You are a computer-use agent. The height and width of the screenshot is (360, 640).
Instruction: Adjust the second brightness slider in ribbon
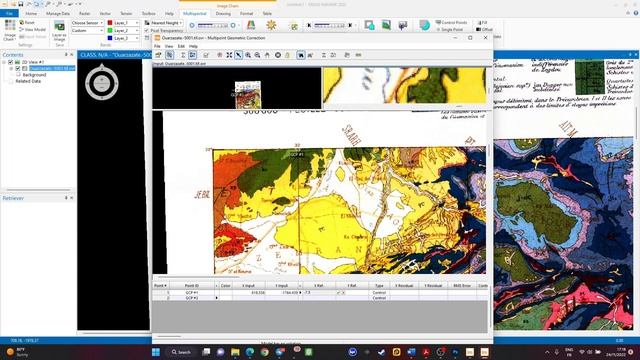tap(330, 25)
